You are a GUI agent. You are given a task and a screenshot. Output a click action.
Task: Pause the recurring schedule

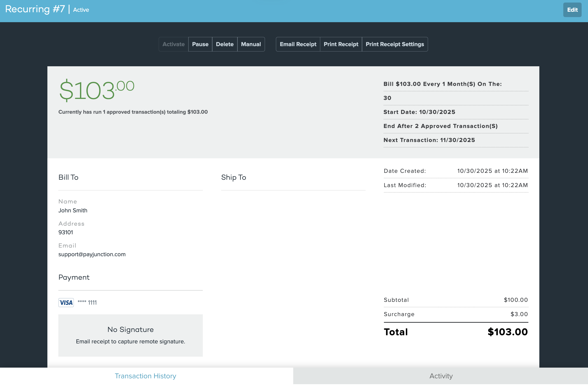tap(200, 44)
